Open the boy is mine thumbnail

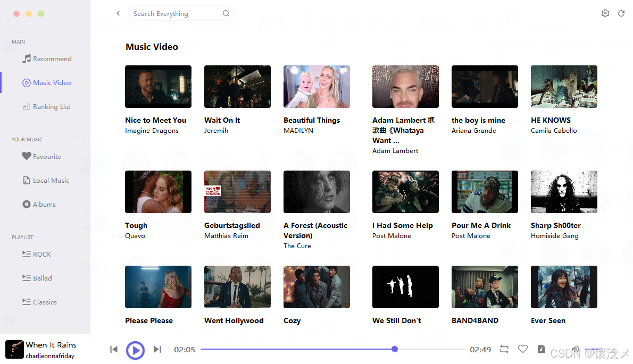pyautogui.click(x=485, y=87)
